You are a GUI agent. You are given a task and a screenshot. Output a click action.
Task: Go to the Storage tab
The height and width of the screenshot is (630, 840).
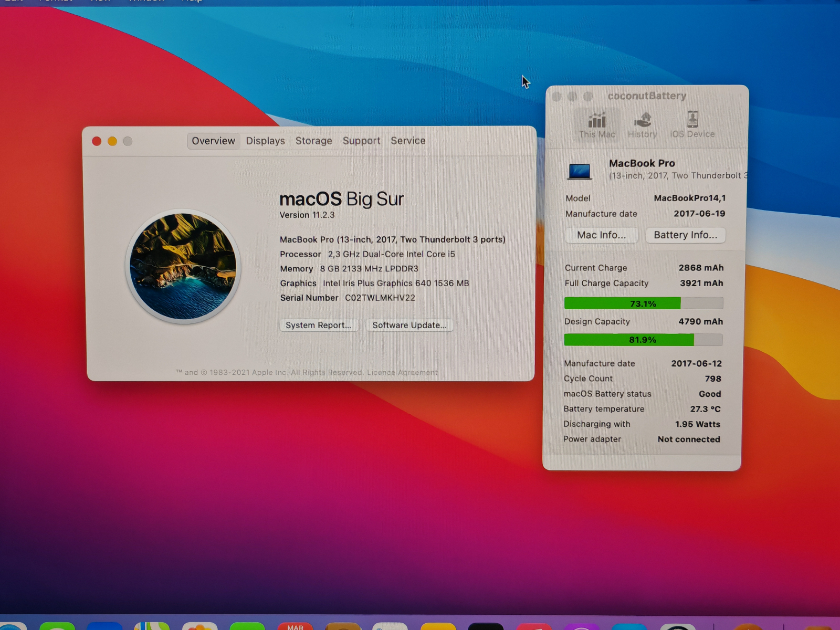point(313,141)
